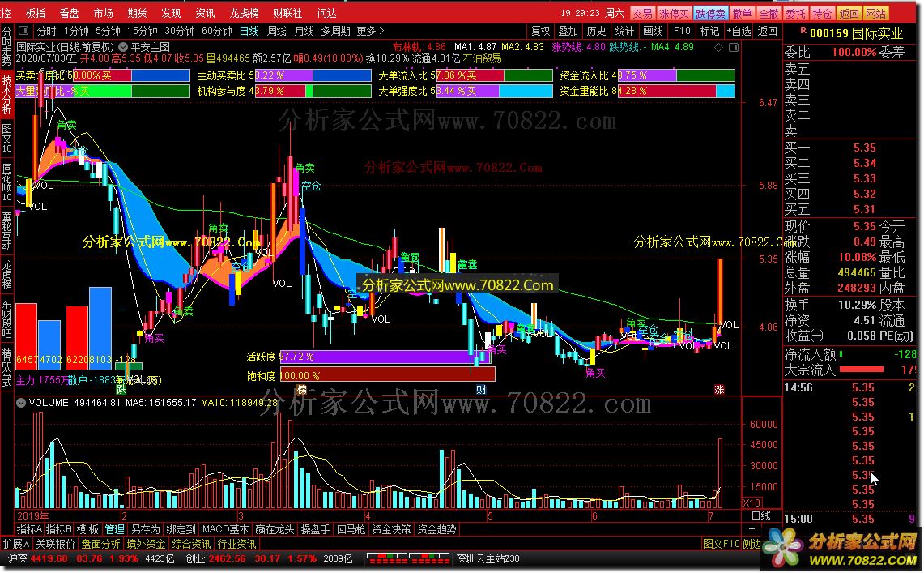Click the 统计 statistics tool
The image size is (924, 573).
tap(624, 32)
